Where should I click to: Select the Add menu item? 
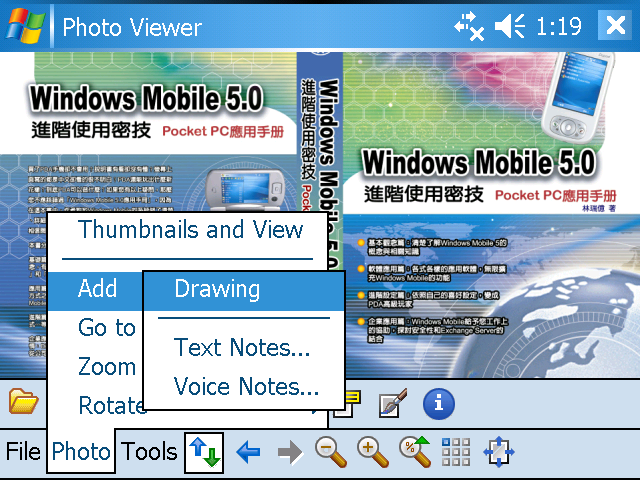pos(96,289)
